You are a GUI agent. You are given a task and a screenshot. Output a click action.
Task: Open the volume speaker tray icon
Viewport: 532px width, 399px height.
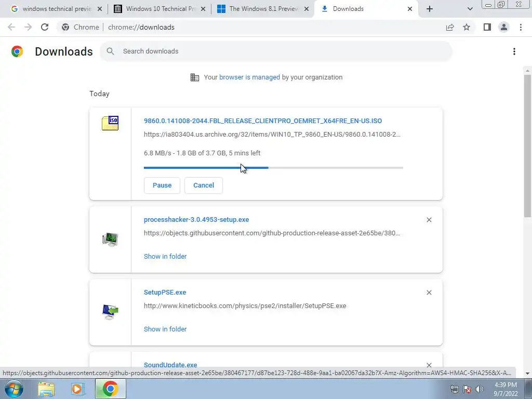[x=480, y=389]
